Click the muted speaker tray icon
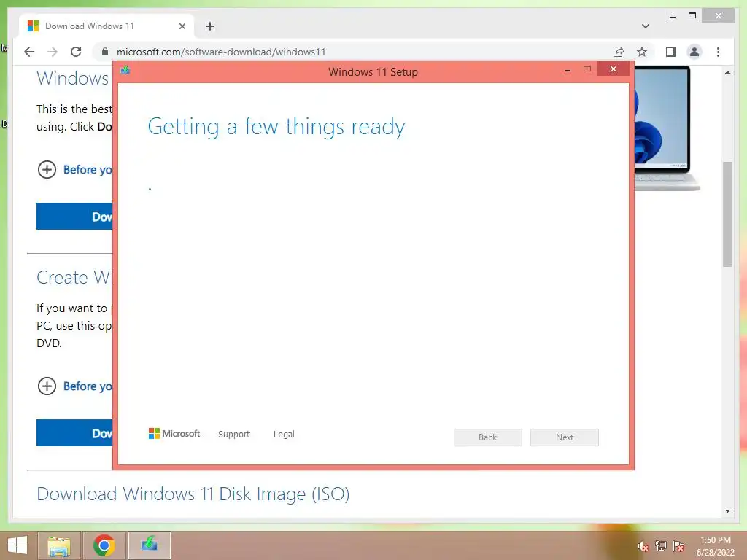747x560 pixels. pyautogui.click(x=643, y=546)
